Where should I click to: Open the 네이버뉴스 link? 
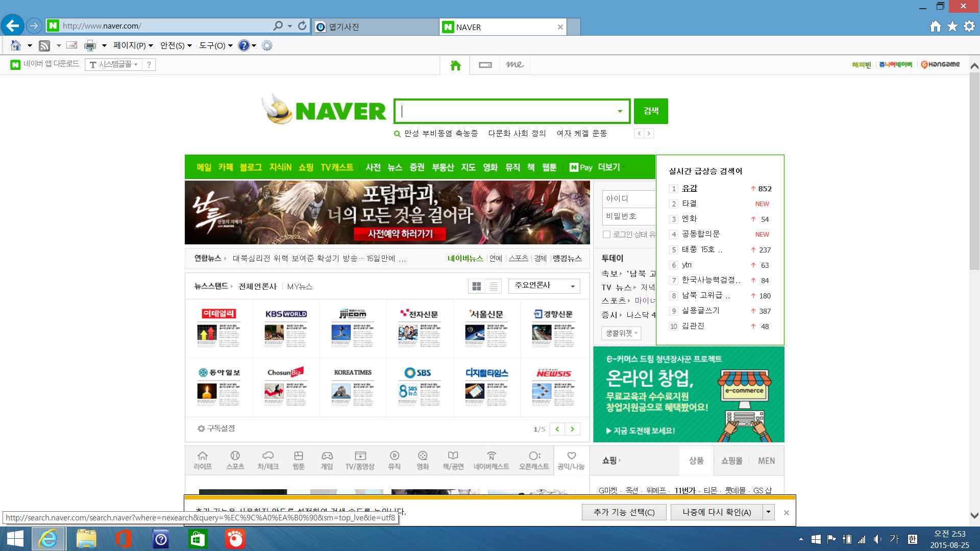465,258
